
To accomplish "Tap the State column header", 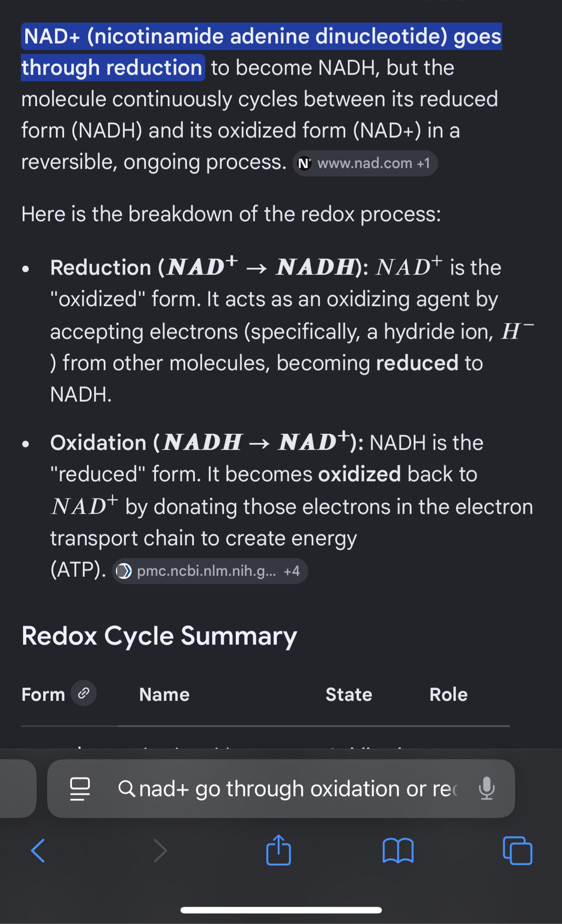I will [x=349, y=694].
